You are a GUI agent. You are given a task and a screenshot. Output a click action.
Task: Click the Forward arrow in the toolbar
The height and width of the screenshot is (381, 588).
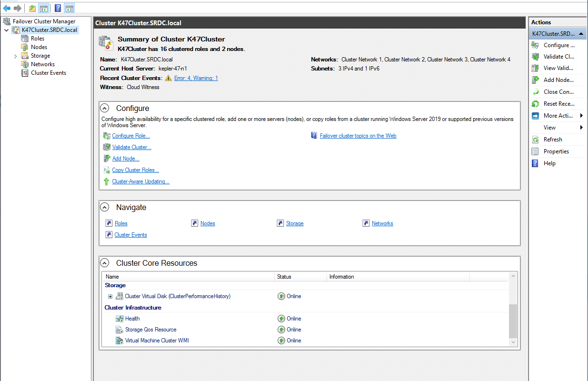coord(18,8)
